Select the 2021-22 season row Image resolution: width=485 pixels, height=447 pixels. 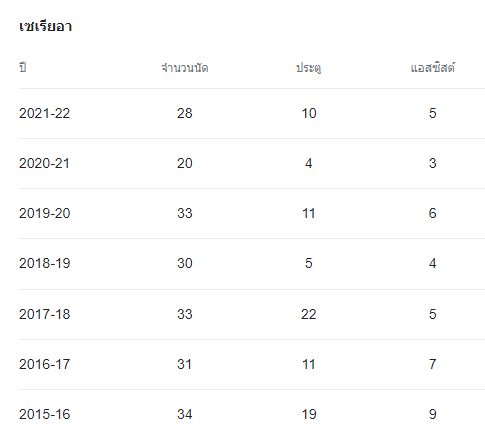tap(252, 113)
